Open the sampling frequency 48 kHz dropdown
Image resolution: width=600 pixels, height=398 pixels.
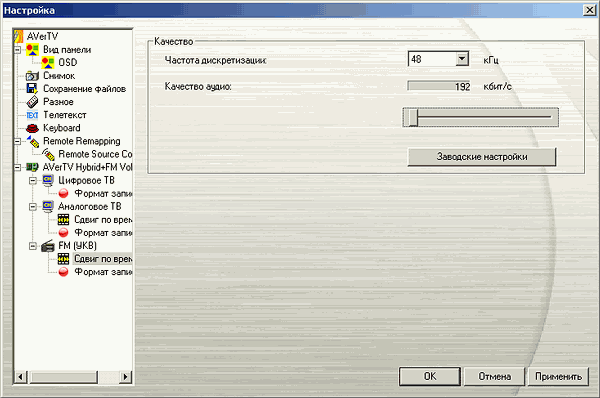click(462, 59)
